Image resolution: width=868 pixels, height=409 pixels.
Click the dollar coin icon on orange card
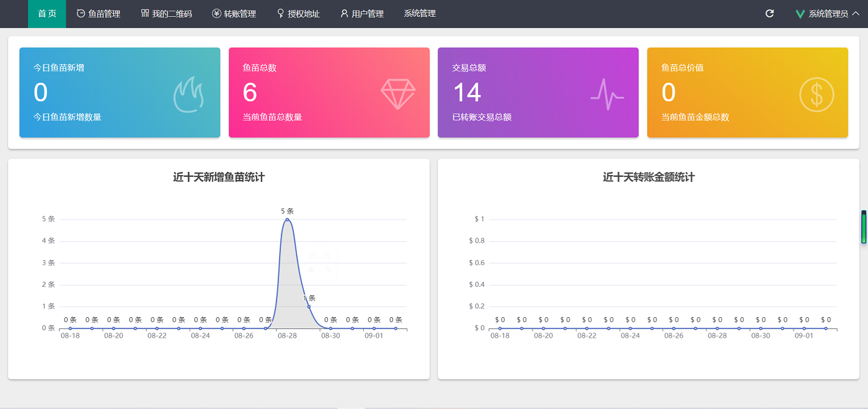[817, 95]
